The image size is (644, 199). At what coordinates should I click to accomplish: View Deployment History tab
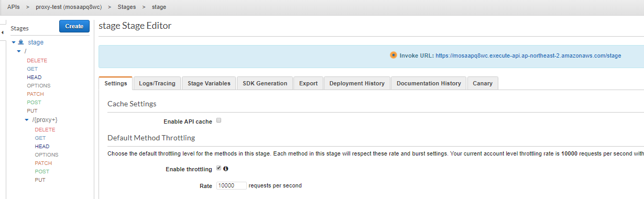coord(357,83)
